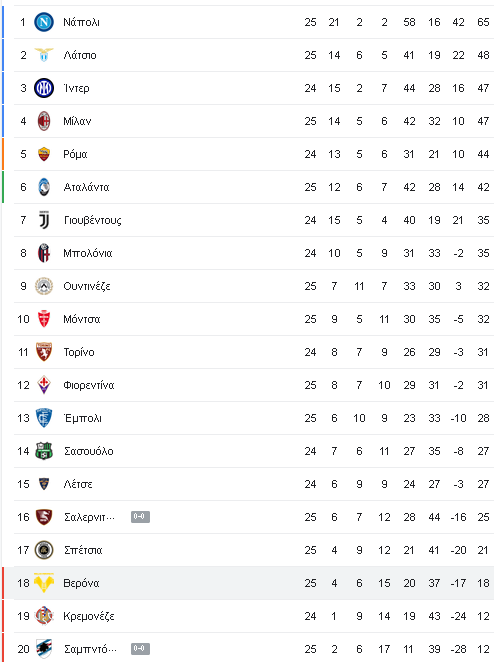The height and width of the screenshot is (662, 494).
Task: Open the Κρεμονέζε team name
Action: (x=89, y=616)
